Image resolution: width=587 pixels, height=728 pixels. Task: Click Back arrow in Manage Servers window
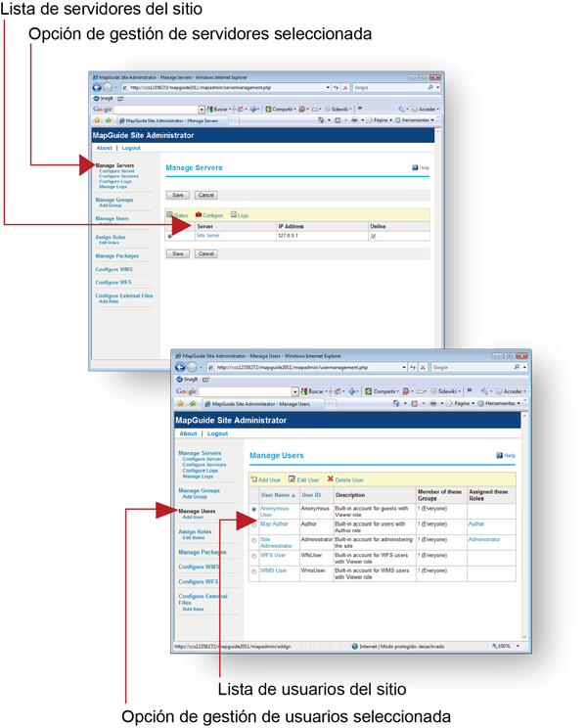click(97, 87)
